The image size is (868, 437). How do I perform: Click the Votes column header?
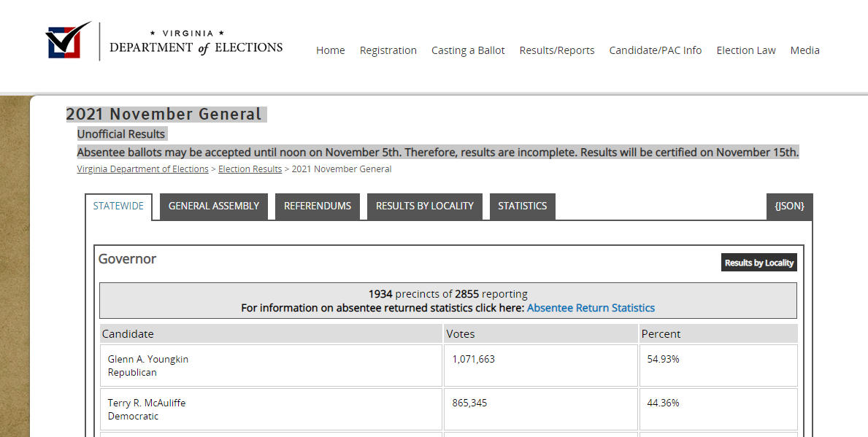(541, 333)
